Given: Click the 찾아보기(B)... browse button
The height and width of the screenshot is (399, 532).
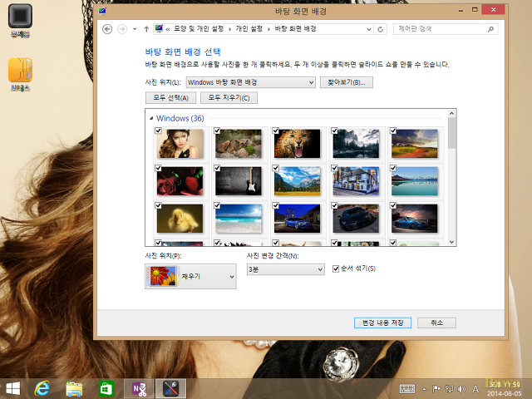Looking at the screenshot, I should [347, 82].
